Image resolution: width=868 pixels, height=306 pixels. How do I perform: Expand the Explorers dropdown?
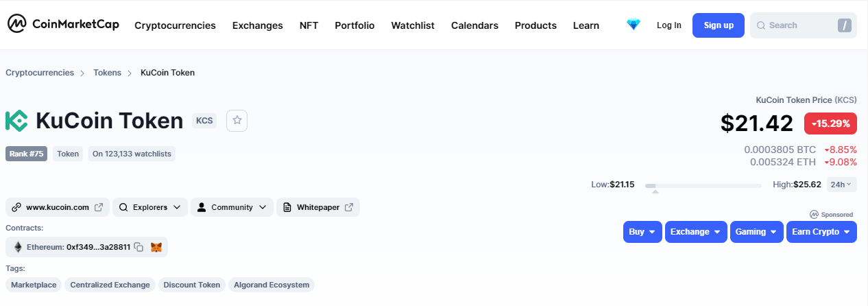149,207
